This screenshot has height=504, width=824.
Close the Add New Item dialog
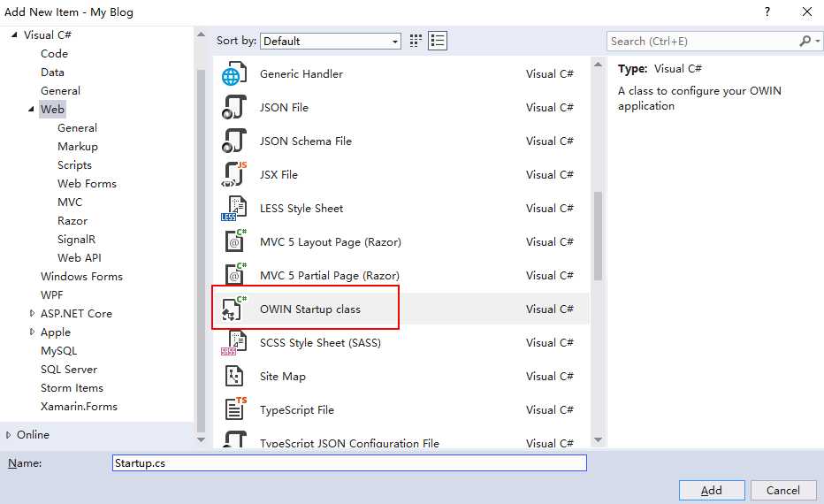pyautogui.click(x=806, y=11)
